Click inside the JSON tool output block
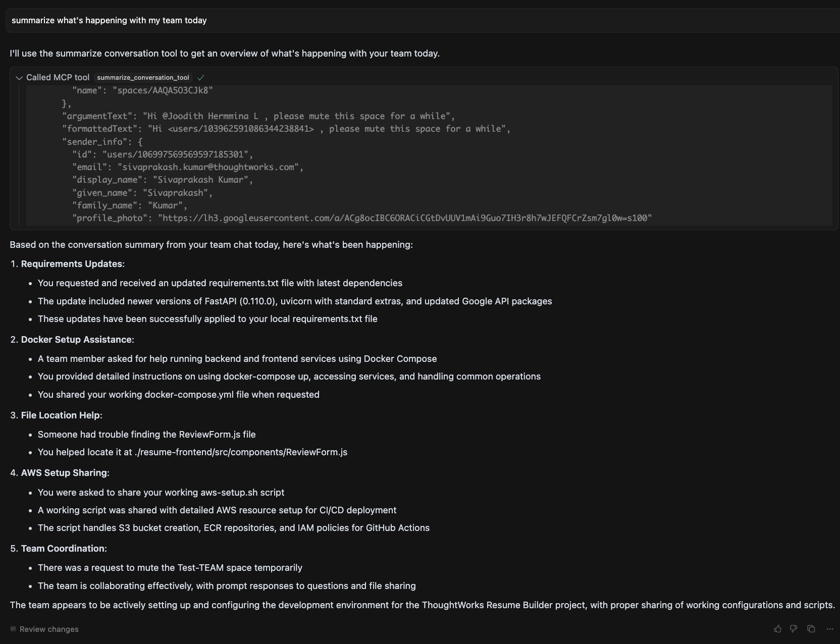The height and width of the screenshot is (644, 840). 429,155
